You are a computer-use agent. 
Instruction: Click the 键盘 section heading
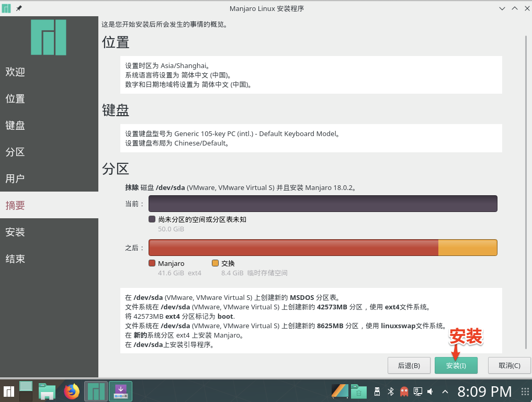[116, 110]
